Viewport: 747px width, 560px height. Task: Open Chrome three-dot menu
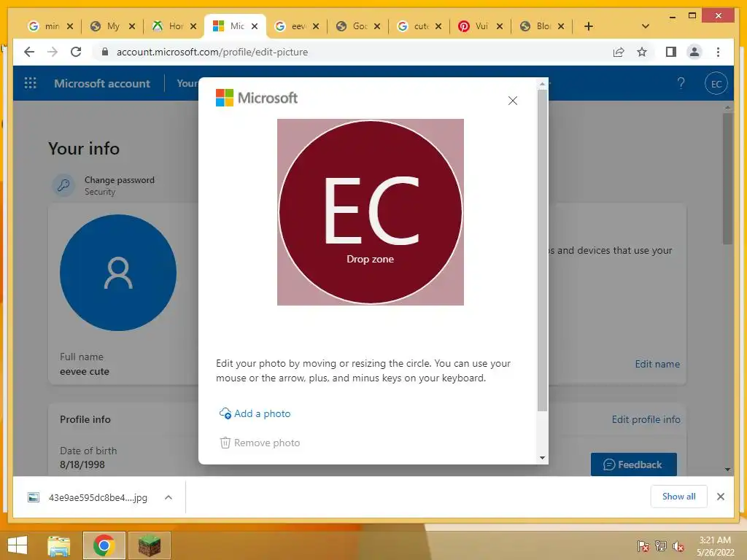pyautogui.click(x=718, y=52)
